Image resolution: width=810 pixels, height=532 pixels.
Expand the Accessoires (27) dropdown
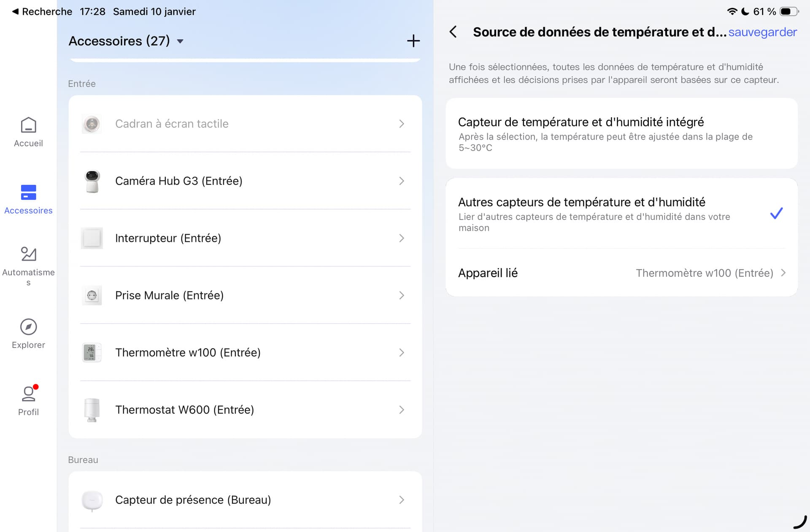click(x=180, y=41)
